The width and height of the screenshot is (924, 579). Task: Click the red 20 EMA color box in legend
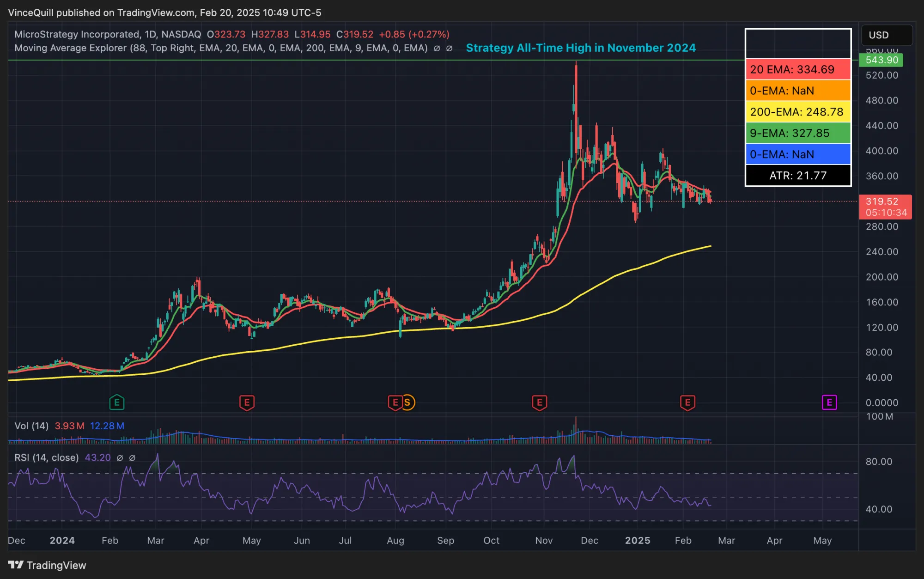point(797,70)
